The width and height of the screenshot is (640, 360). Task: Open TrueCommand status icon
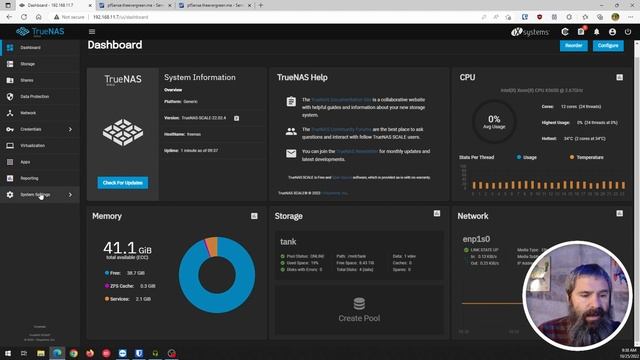565,32
